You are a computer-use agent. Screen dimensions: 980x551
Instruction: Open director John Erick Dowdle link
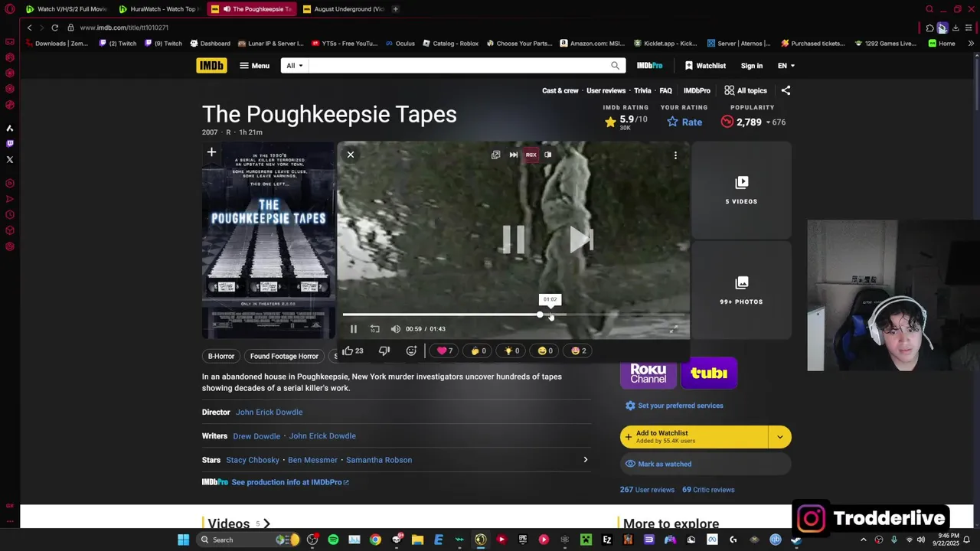coord(269,412)
